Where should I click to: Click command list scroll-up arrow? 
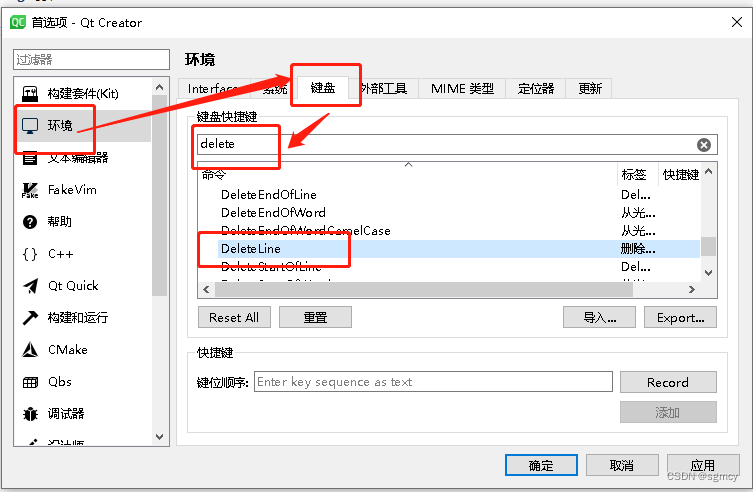click(x=708, y=171)
